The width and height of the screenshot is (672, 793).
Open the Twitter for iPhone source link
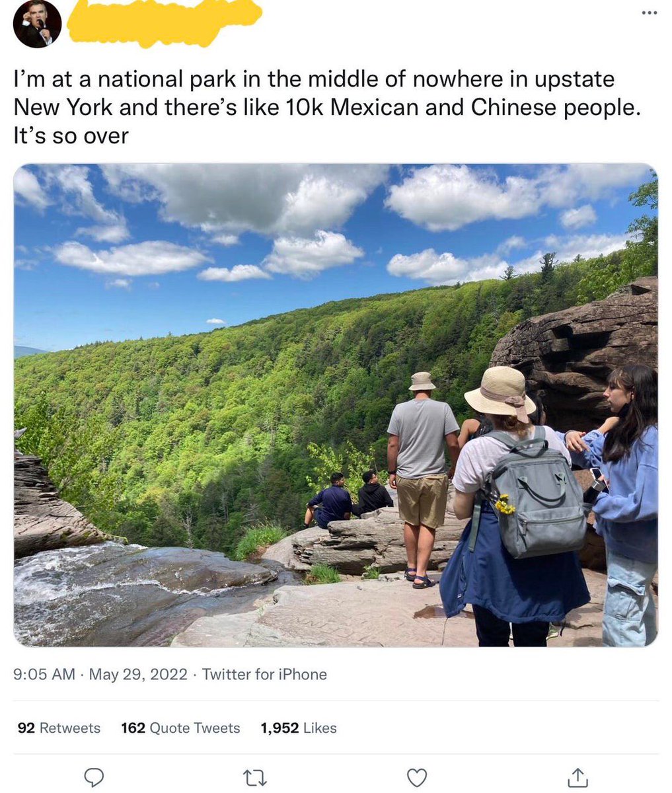coord(264,674)
